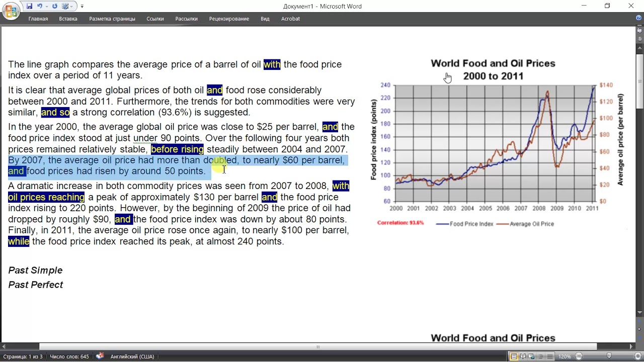The height and width of the screenshot is (362, 644).
Task: Zoom out with the minus button
Action: 579,356
